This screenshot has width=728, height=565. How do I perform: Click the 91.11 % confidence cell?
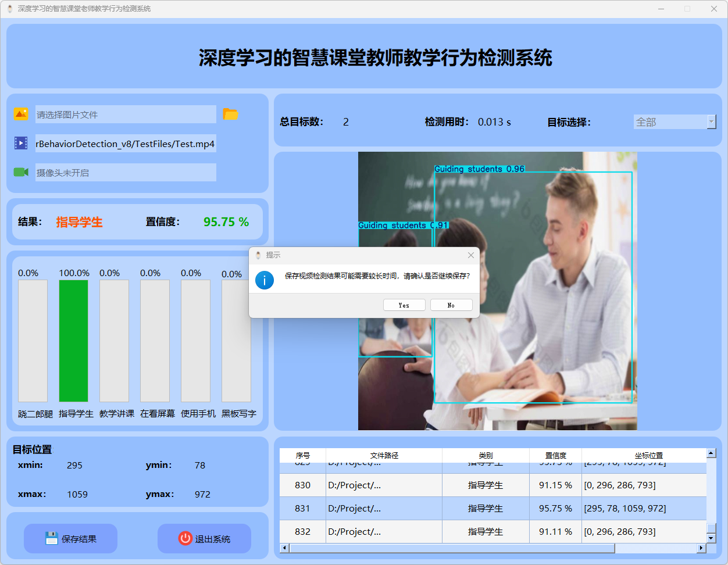555,531
